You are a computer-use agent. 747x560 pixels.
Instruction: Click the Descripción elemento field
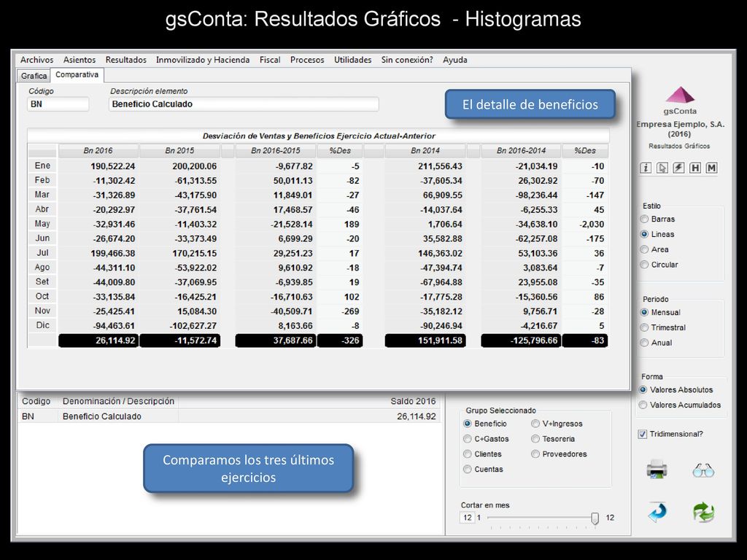244,104
